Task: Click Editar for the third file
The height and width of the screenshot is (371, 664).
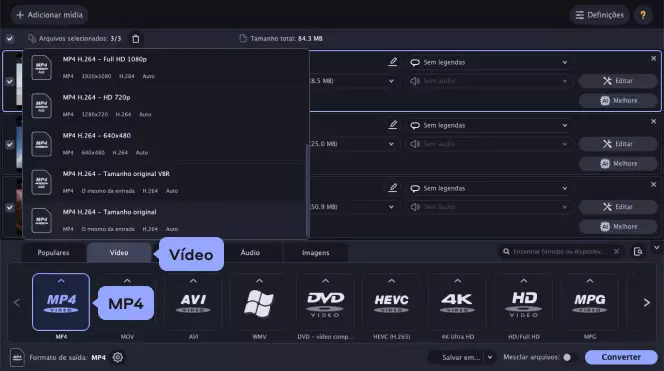Action: point(617,207)
